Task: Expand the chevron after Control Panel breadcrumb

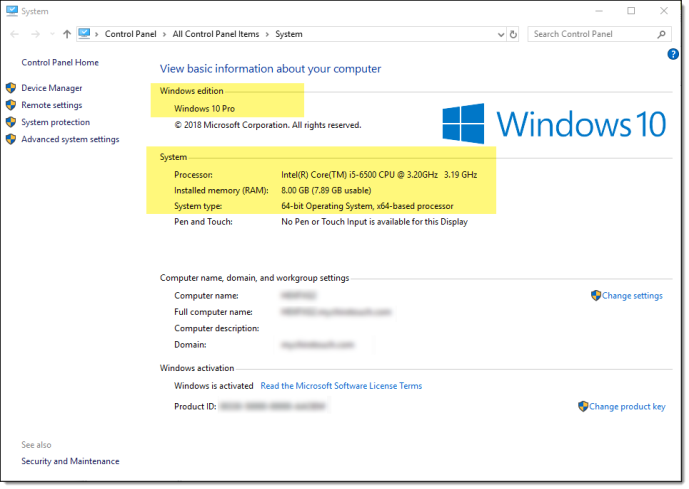Action: point(166,34)
